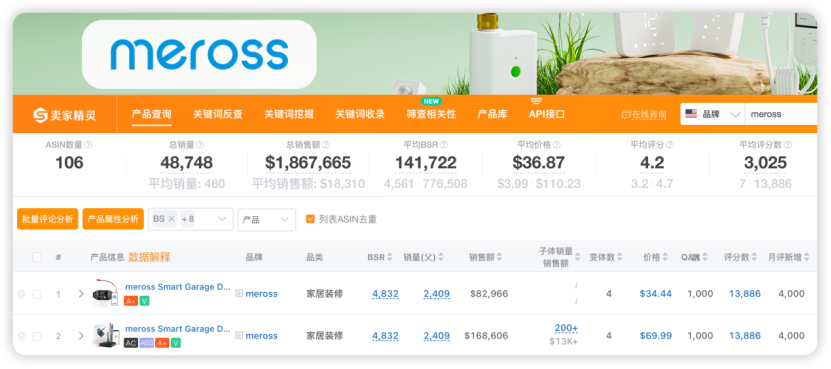831x369 pixels.
Task: Click the $69.99 price link
Action: (656, 336)
